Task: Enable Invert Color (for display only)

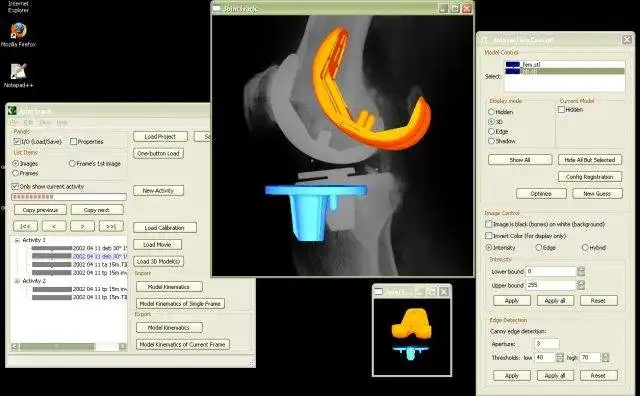Action: coord(489,236)
